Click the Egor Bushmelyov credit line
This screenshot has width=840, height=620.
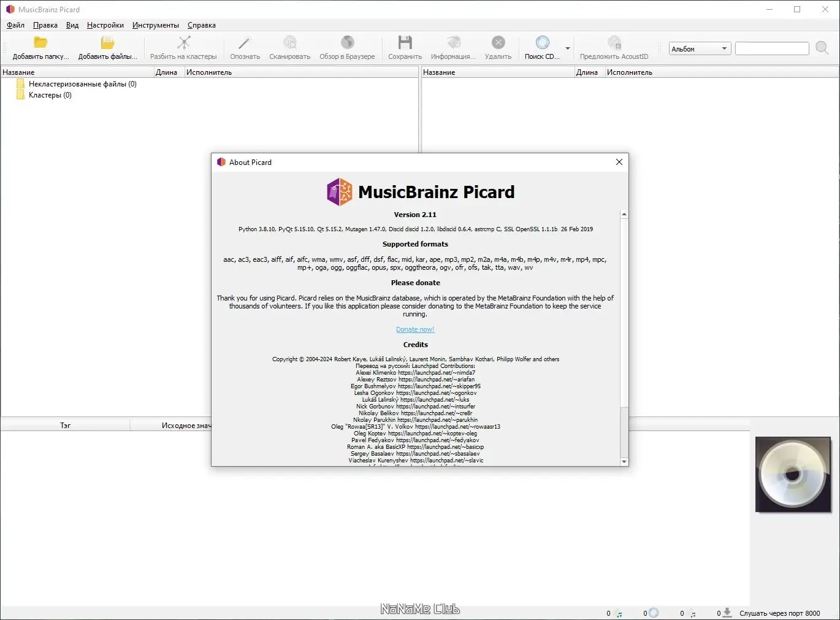coord(416,386)
